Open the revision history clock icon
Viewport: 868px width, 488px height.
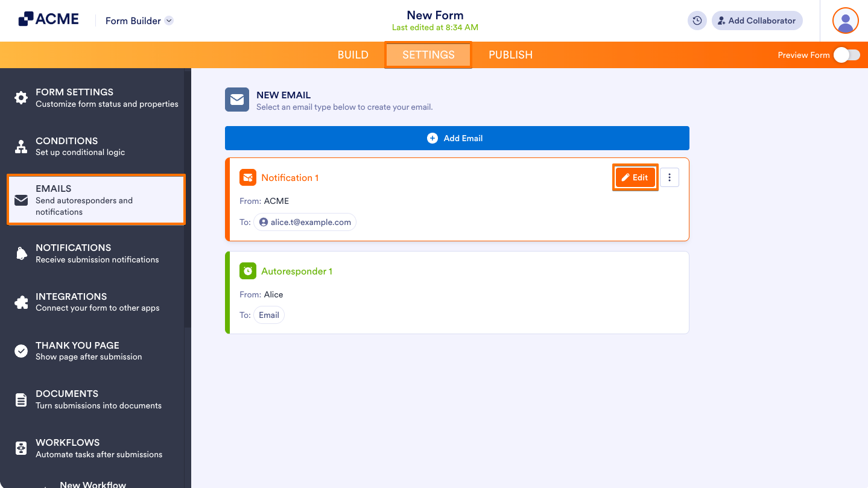coord(697,21)
